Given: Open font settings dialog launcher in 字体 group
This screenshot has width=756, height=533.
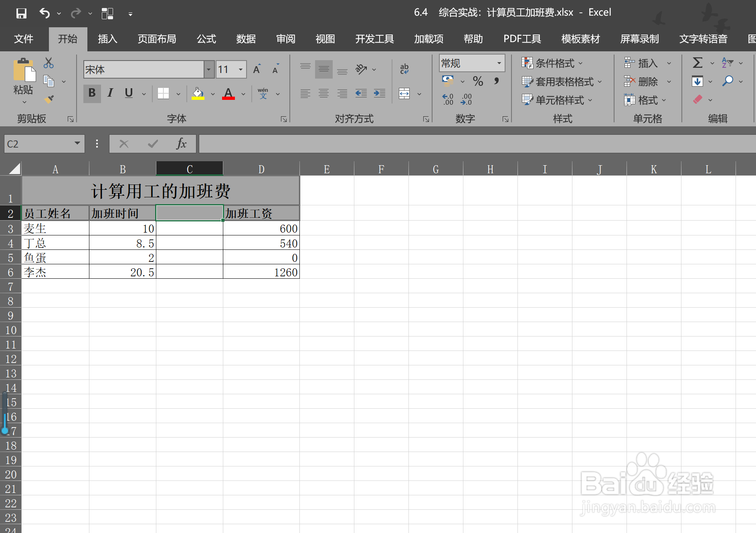Looking at the screenshot, I should [x=284, y=119].
